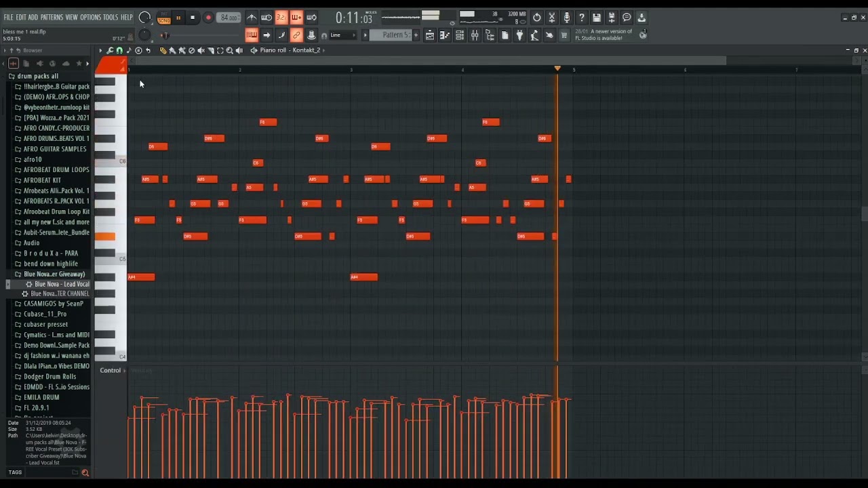
Task: Render as audio file icon
Action: pos(612,17)
